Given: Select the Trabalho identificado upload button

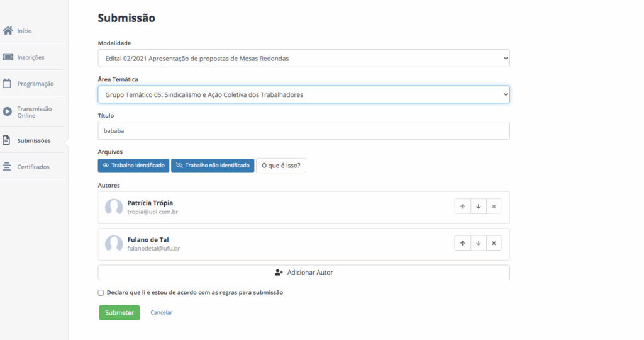Looking at the screenshot, I should pos(133,166).
